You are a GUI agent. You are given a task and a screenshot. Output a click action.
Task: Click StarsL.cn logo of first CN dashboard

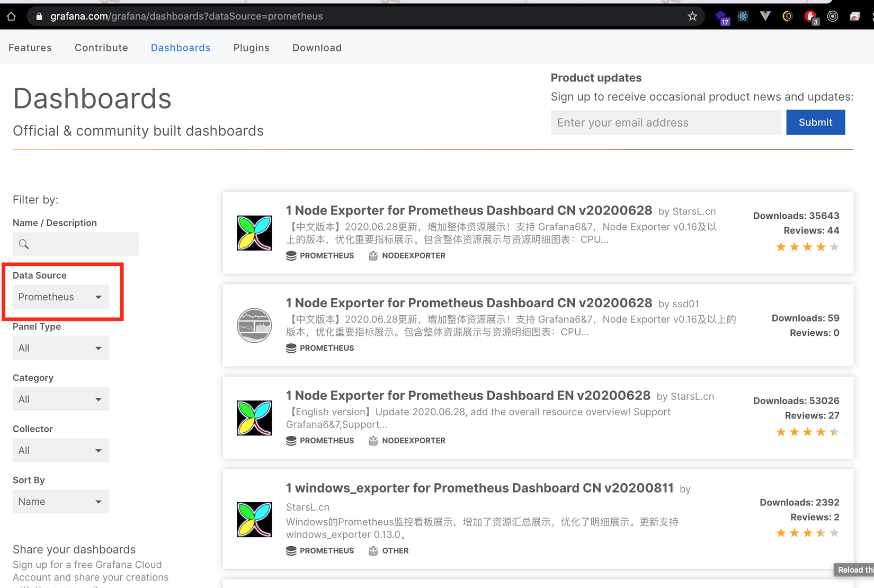coord(254,233)
